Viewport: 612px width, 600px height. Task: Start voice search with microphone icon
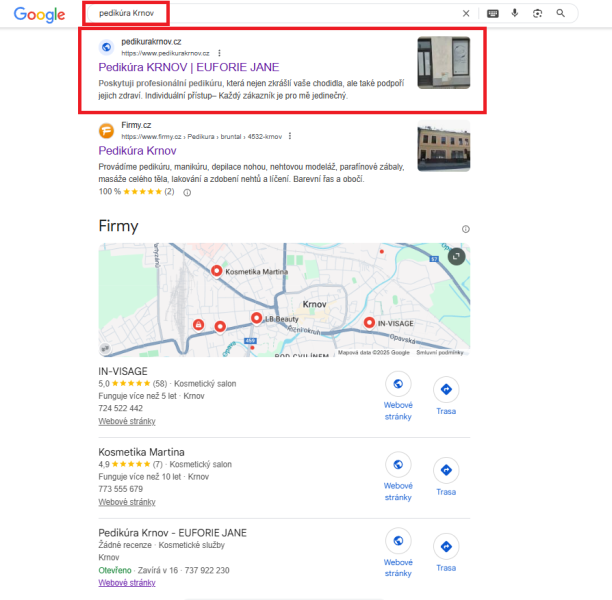click(x=515, y=13)
